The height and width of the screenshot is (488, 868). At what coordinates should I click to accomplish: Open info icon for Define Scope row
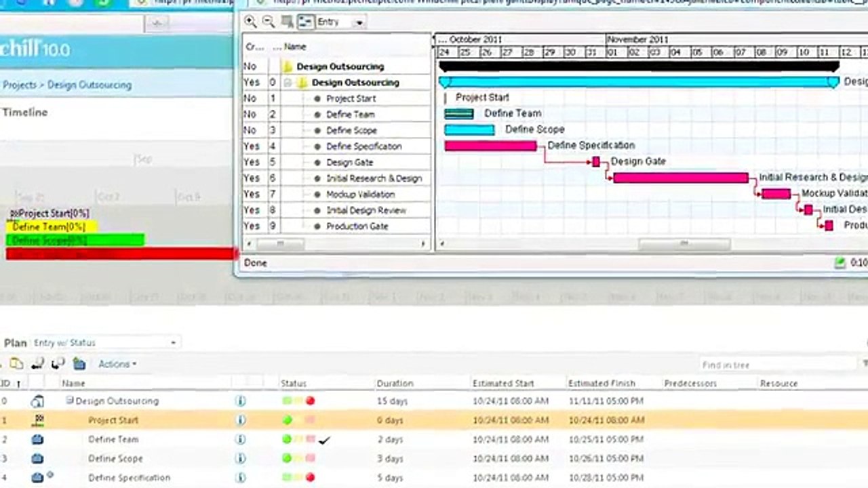pyautogui.click(x=240, y=458)
